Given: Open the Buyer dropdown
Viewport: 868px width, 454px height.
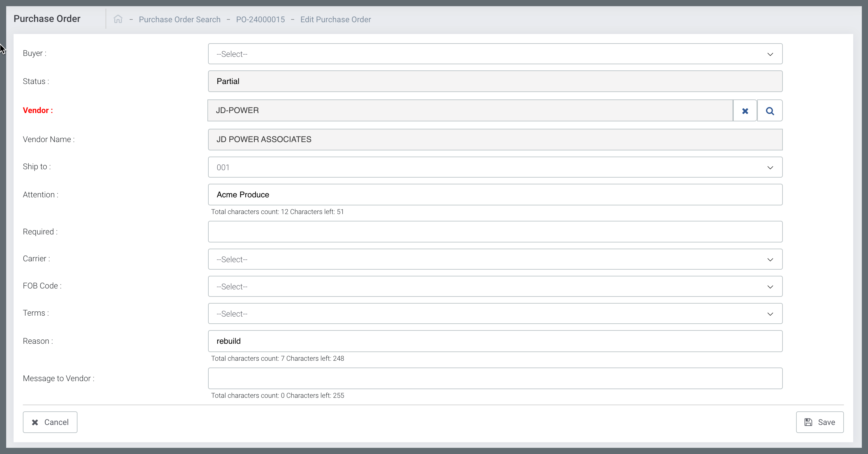Looking at the screenshot, I should [495, 54].
